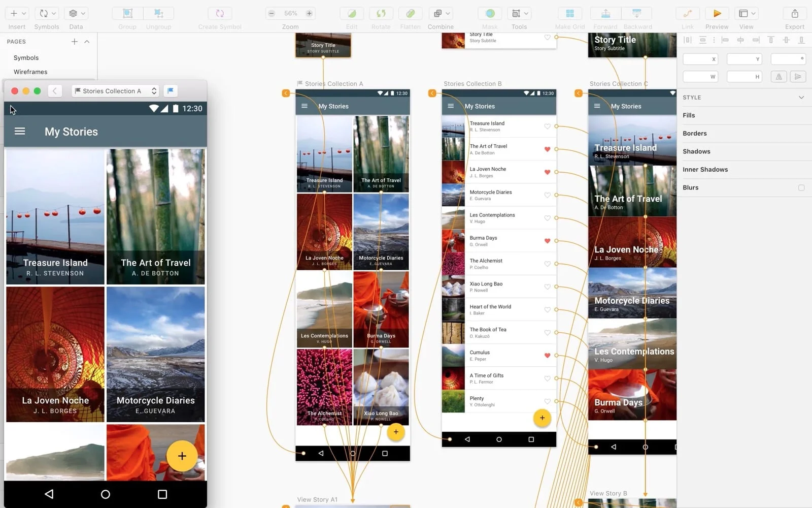
Task: Click the Create Symbol icon
Action: tap(220, 13)
